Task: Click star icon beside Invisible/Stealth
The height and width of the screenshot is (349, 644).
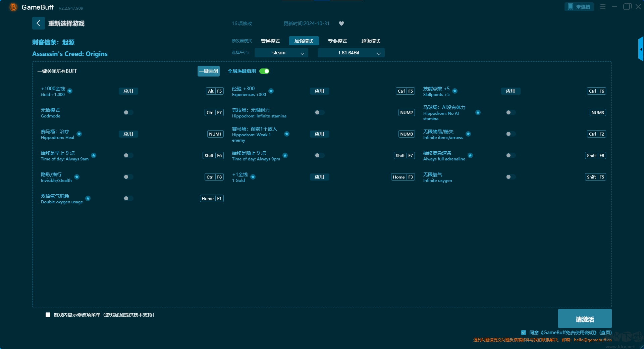Action: click(77, 177)
